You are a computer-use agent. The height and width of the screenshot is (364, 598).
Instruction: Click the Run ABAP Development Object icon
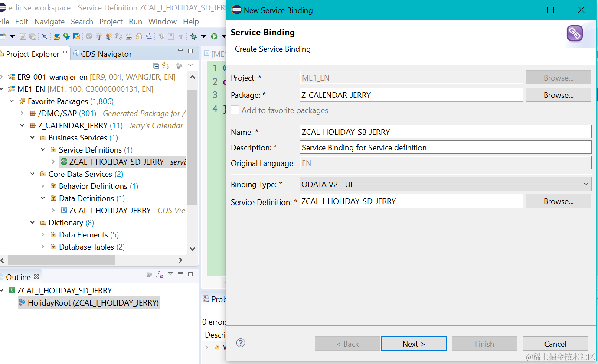pyautogui.click(x=66, y=37)
